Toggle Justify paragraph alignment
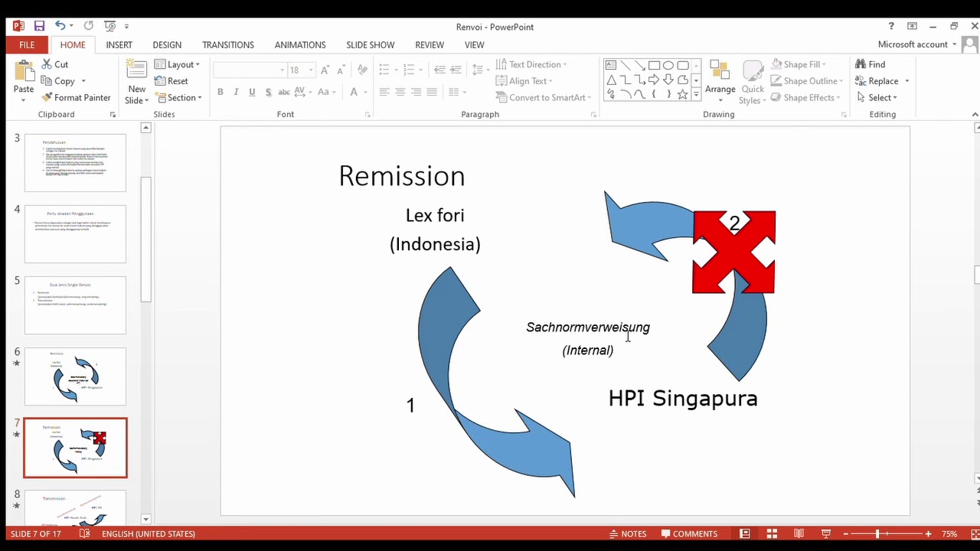The width and height of the screenshot is (980, 551). [432, 92]
